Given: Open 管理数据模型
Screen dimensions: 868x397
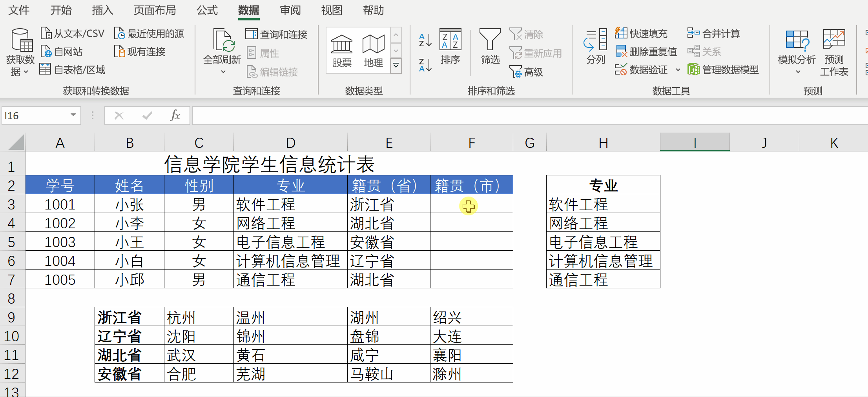Looking at the screenshot, I should (x=723, y=70).
